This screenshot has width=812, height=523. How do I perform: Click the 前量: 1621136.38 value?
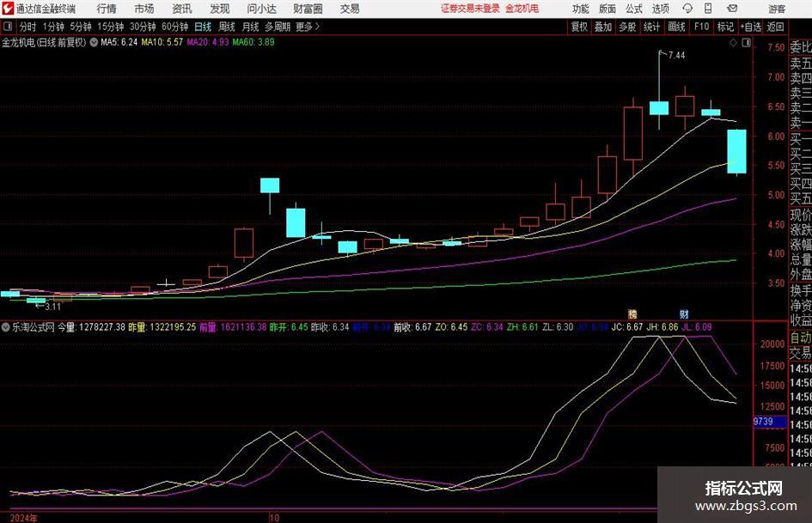[233, 327]
